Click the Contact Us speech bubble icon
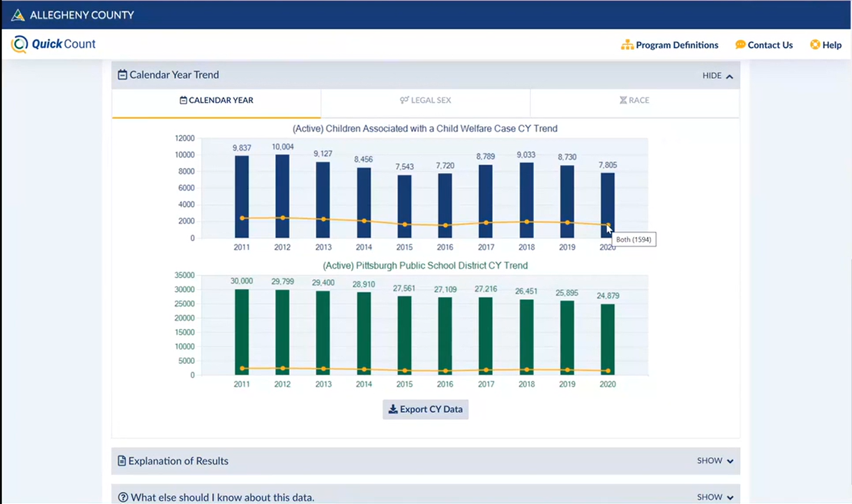Screen dimensions: 852x504 (x=740, y=45)
